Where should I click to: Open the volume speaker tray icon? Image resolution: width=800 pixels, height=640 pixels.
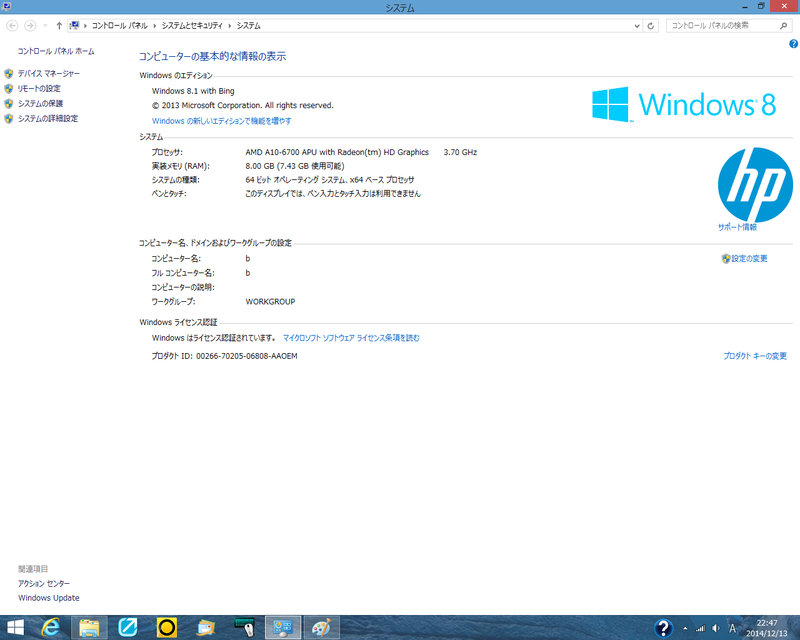[716, 628]
